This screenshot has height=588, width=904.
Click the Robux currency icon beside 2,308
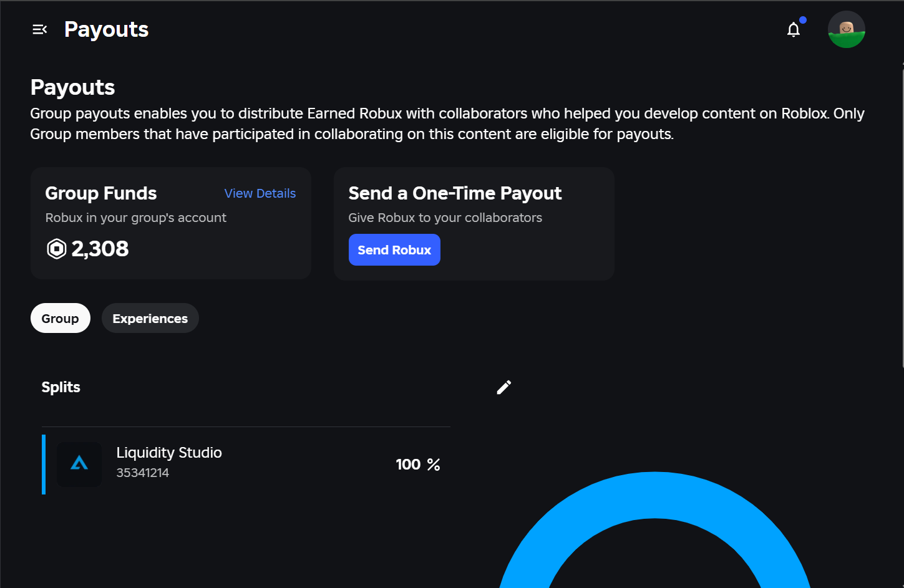(56, 248)
